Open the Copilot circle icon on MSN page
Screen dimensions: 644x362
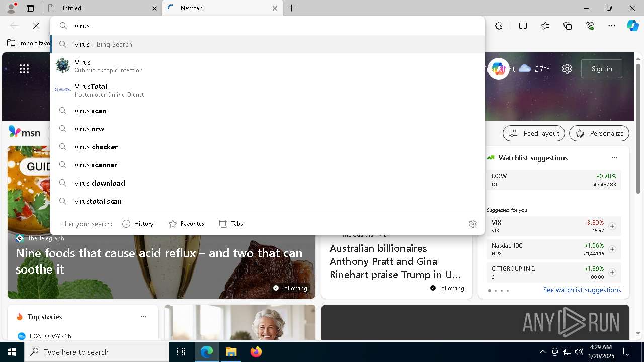coord(498,69)
